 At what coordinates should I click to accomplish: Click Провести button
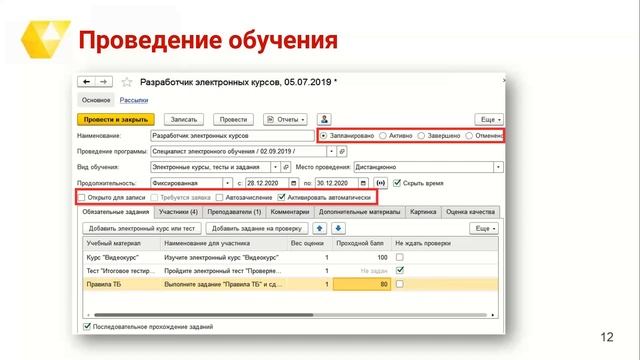point(233,119)
